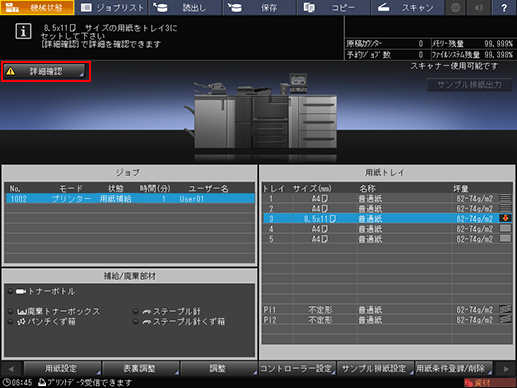Open the 読出し tab

coord(186,7)
